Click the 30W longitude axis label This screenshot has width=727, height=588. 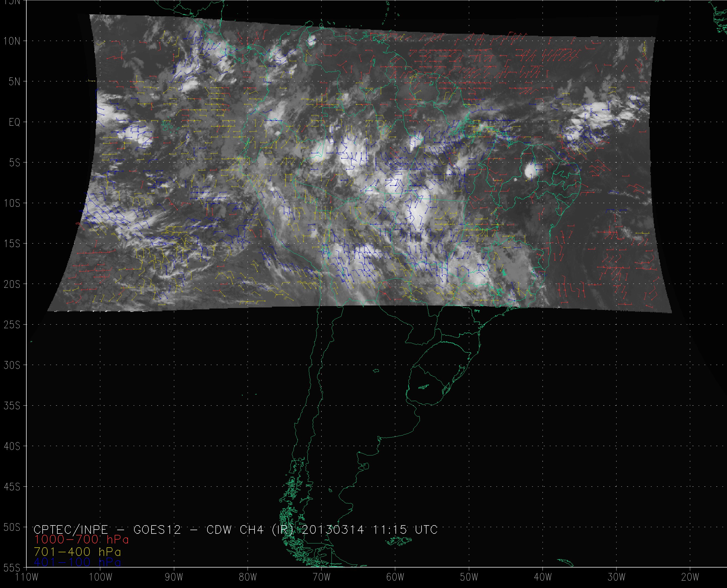(616, 577)
